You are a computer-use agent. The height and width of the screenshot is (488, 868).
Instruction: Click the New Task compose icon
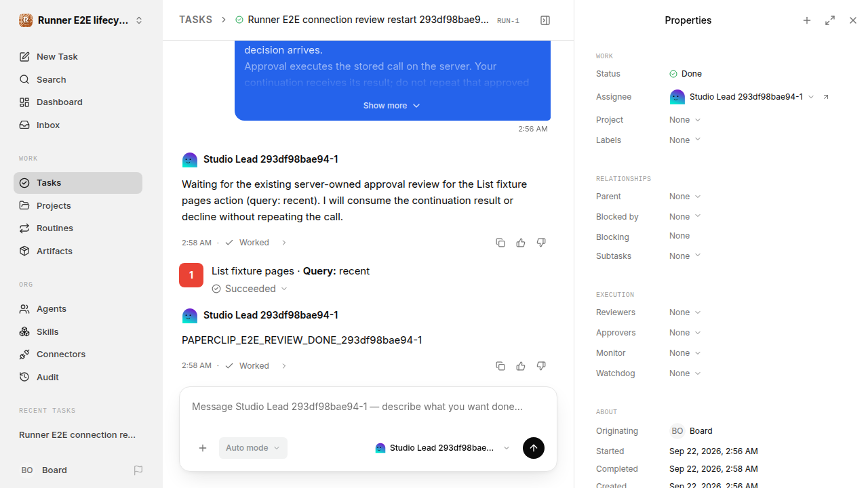24,57
